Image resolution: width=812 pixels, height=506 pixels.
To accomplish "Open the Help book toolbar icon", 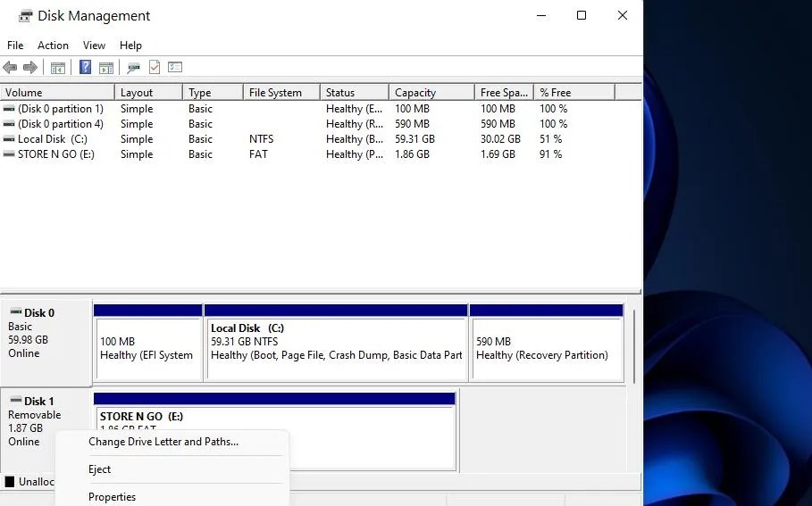I will click(x=86, y=67).
